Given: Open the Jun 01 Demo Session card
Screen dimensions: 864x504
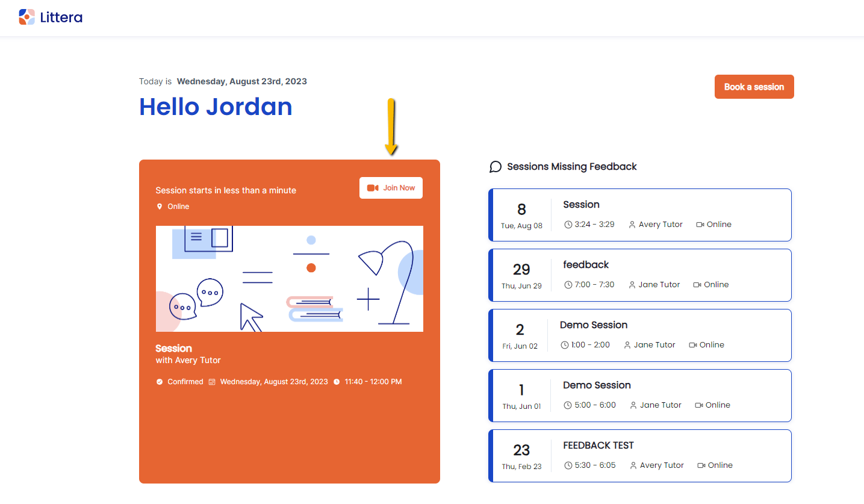Looking at the screenshot, I should pyautogui.click(x=639, y=395).
